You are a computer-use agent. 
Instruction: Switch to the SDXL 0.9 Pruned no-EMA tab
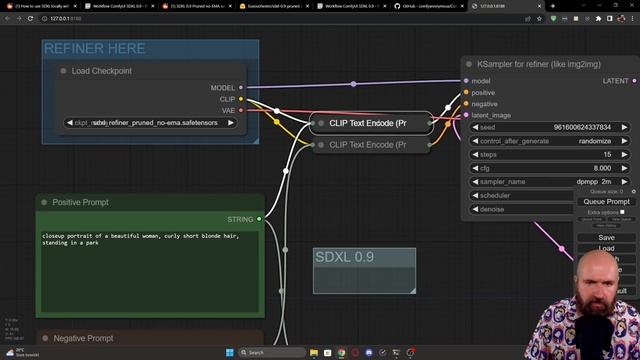point(197,6)
